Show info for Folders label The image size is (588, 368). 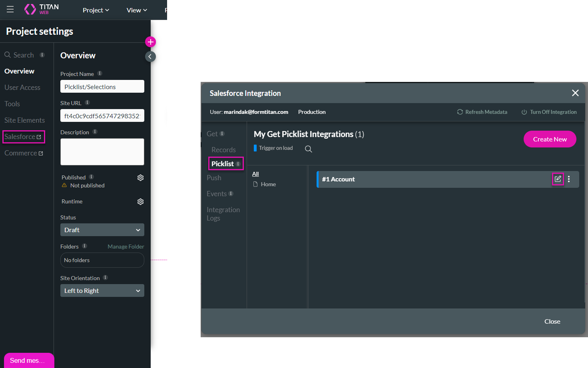point(85,246)
